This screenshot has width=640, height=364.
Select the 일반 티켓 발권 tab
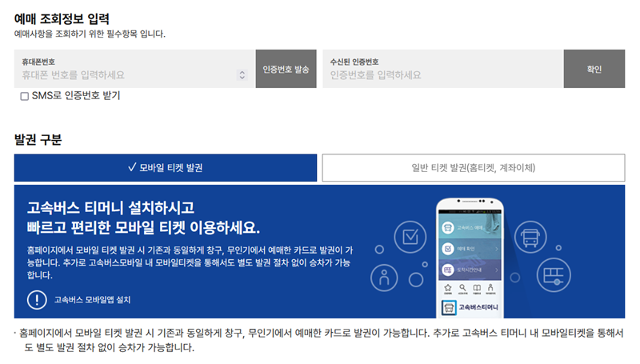[474, 168]
